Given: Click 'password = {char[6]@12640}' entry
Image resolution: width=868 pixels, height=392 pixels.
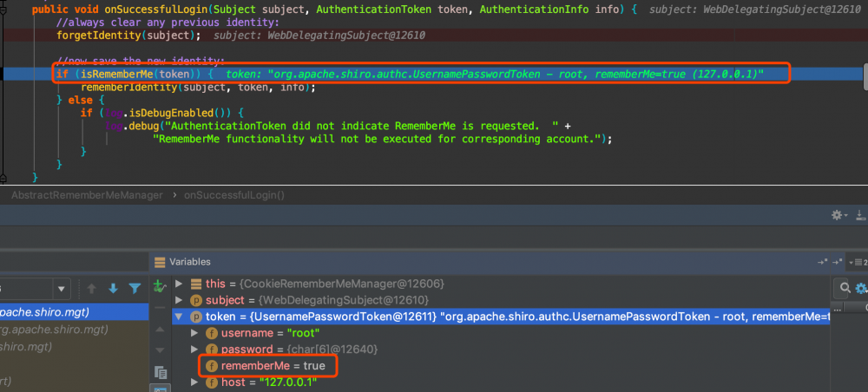Looking at the screenshot, I should [x=299, y=350].
